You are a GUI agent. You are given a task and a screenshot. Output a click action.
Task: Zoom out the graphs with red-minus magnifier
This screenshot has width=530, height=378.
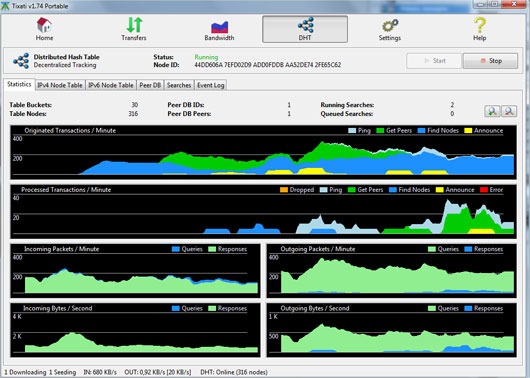pyautogui.click(x=509, y=111)
